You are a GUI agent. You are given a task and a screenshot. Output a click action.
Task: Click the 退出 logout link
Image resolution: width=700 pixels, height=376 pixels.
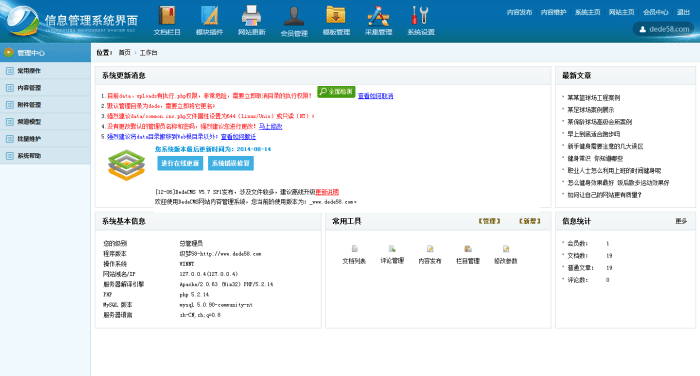[x=683, y=12]
